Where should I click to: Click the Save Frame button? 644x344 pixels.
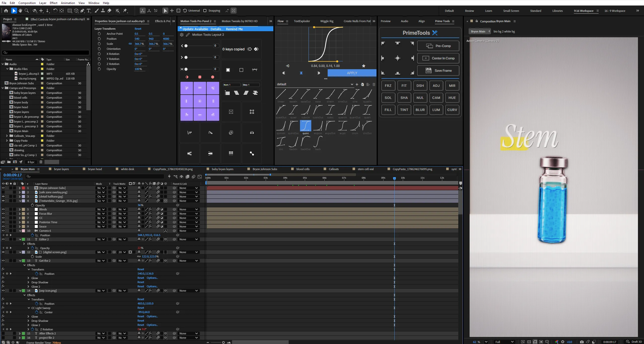438,70
